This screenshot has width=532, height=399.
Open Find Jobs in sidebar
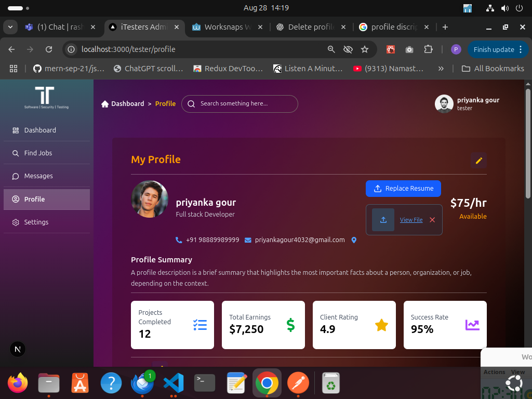pyautogui.click(x=38, y=153)
